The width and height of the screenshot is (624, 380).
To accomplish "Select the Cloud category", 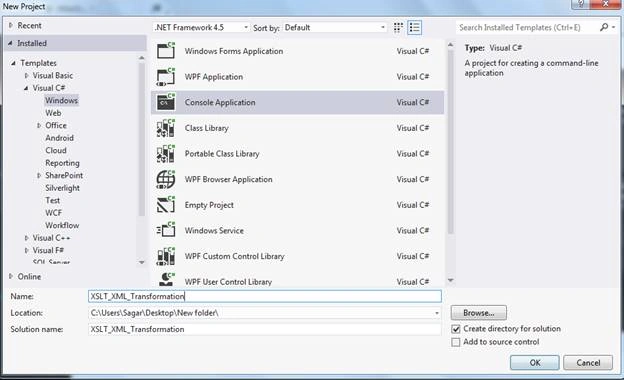I will click(56, 150).
